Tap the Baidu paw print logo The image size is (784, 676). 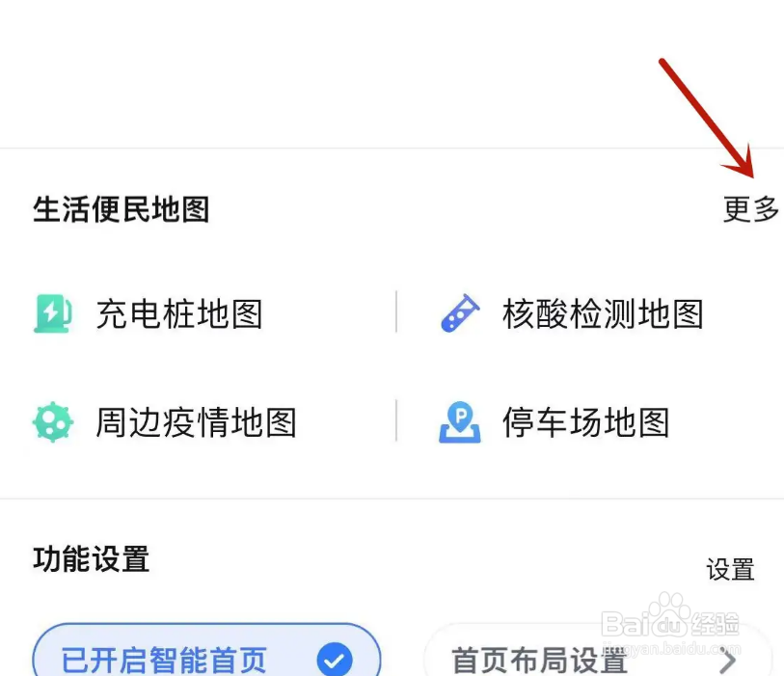tap(669, 614)
